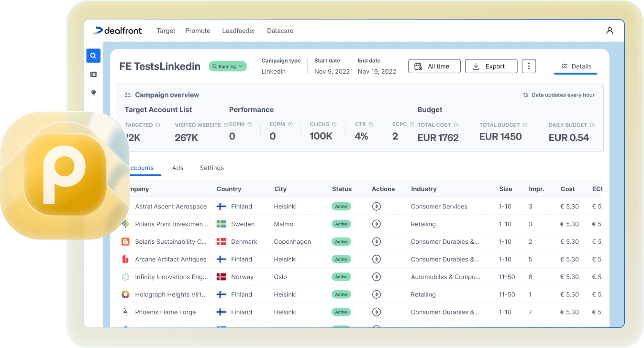Click the Oslo city cell
Screen dimensions: 644x348
280,277
